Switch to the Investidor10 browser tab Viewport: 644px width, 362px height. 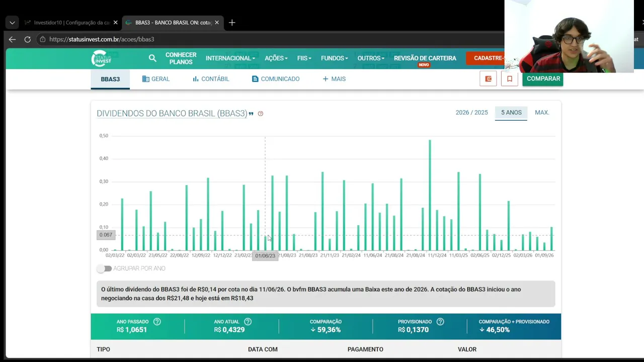70,23
